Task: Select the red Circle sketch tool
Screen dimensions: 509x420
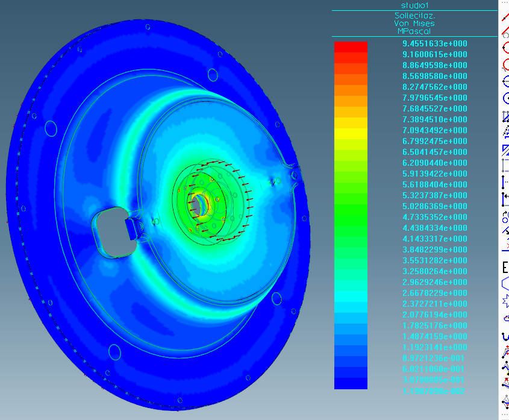Action: point(506,48)
